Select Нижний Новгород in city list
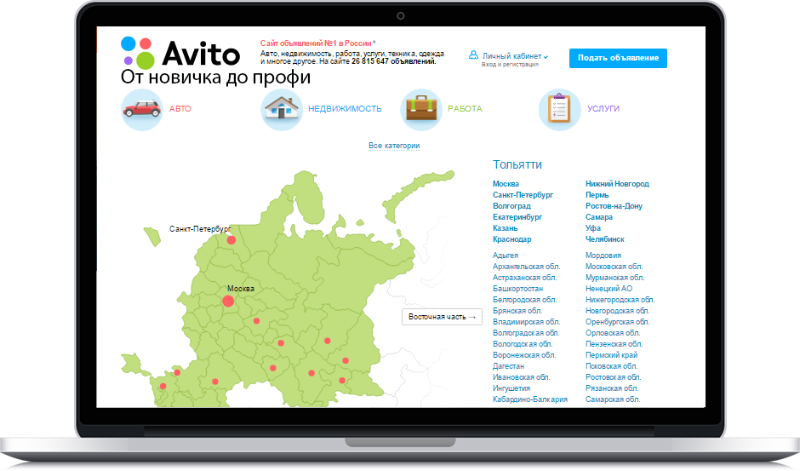Image resolution: width=800 pixels, height=471 pixels. pos(617,184)
